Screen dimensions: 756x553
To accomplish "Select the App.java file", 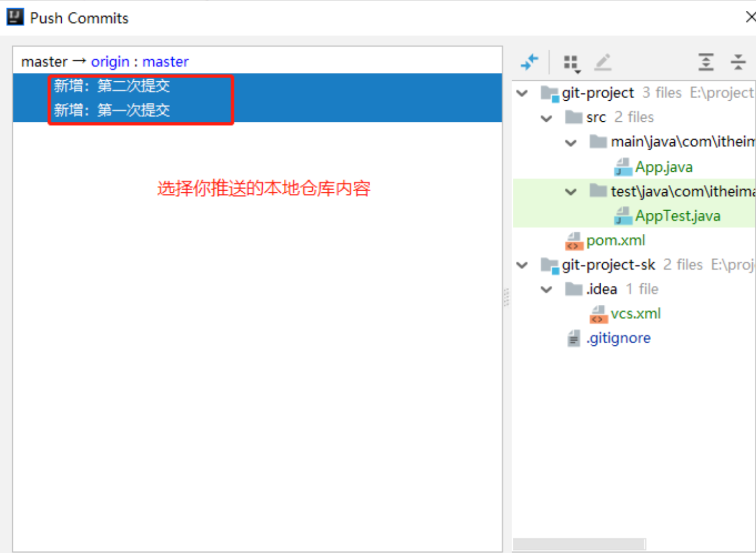I will click(x=663, y=167).
